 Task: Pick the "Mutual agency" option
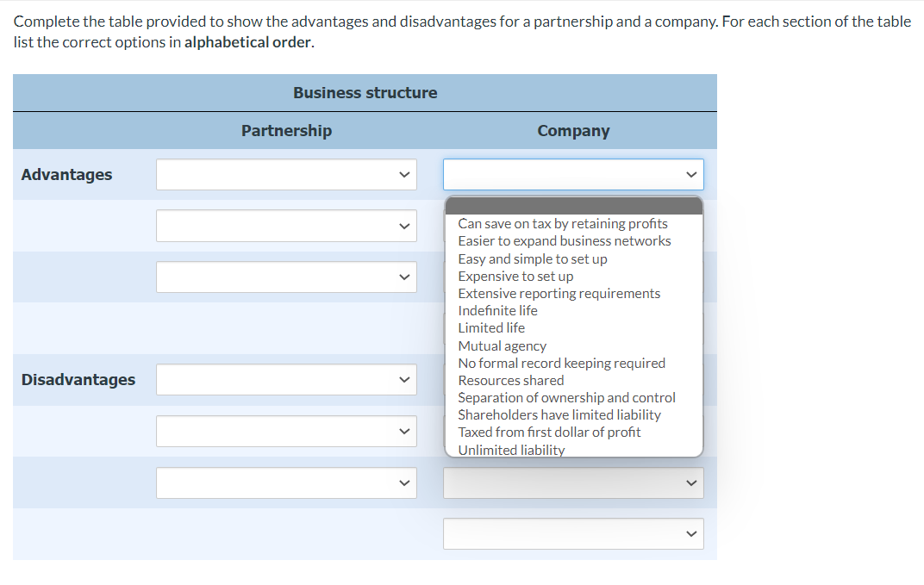tap(502, 345)
